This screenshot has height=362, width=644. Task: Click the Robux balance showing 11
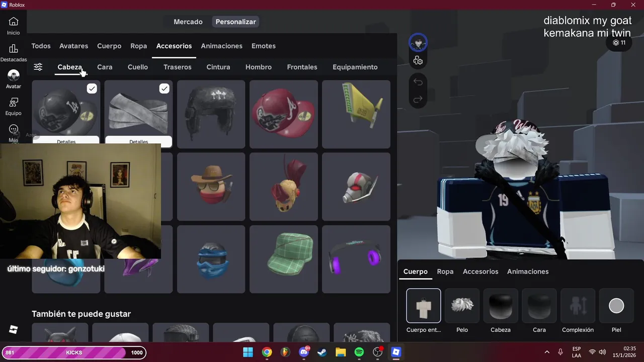tap(619, 43)
